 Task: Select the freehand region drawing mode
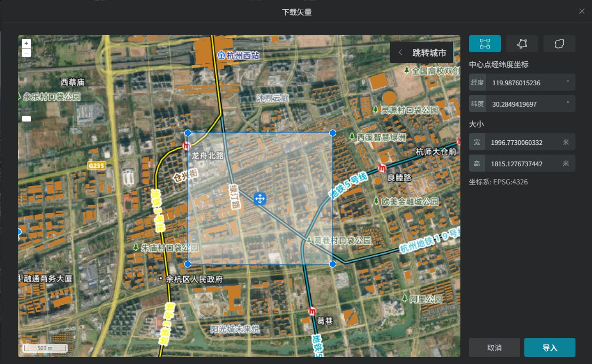[x=559, y=44]
